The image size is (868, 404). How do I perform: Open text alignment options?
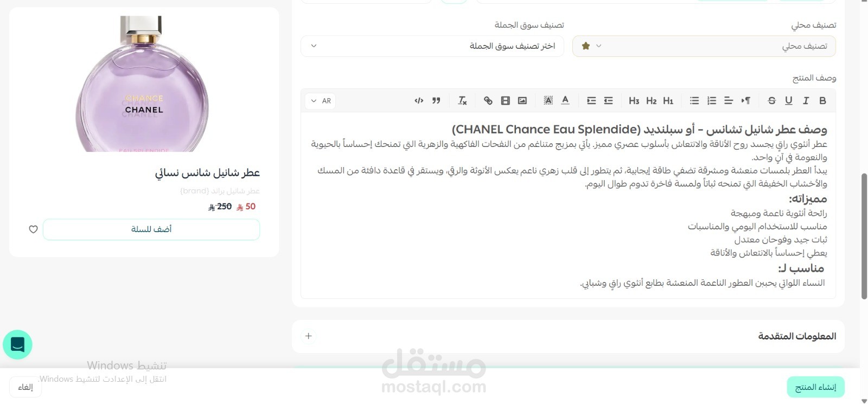point(729,100)
